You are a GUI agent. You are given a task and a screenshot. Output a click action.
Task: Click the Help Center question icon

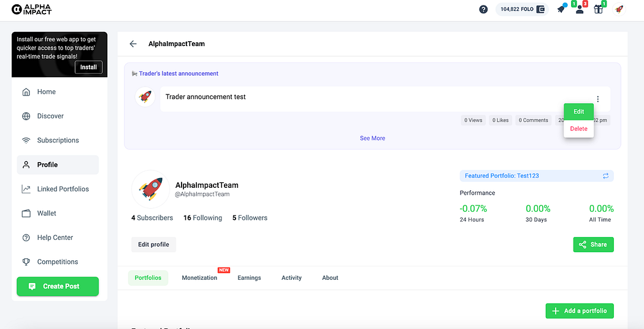click(26, 238)
